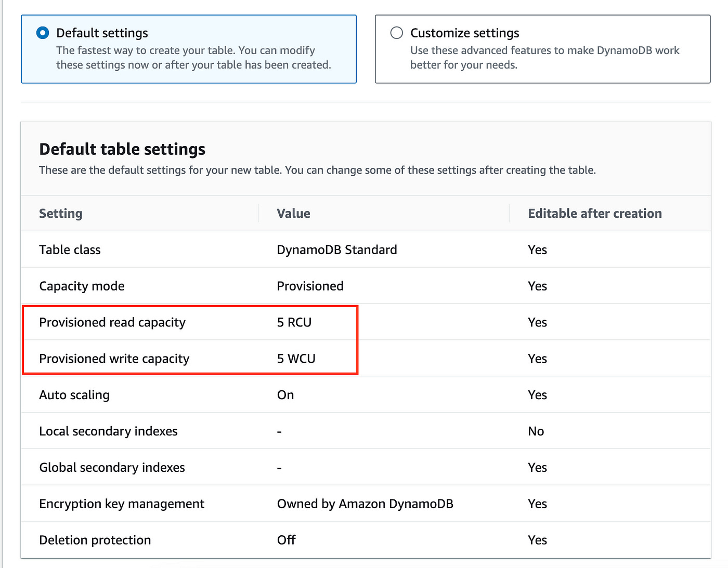
Task: Click the Customize settings description text
Action: [x=545, y=58]
